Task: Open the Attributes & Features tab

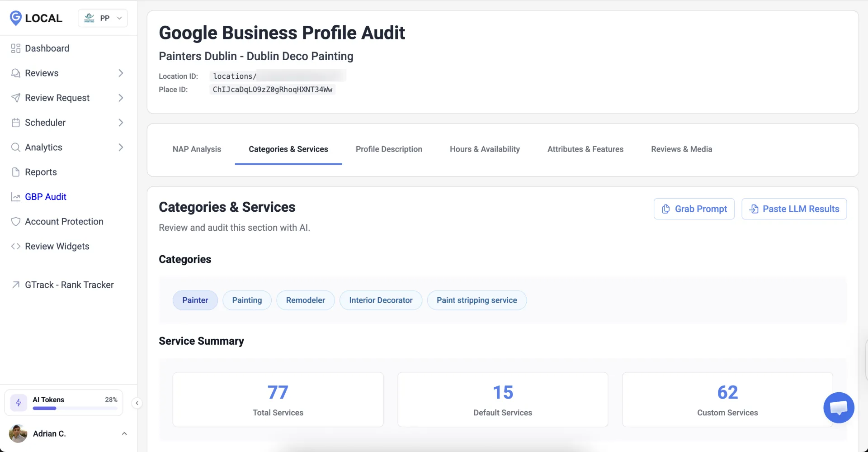Action: pyautogui.click(x=585, y=149)
